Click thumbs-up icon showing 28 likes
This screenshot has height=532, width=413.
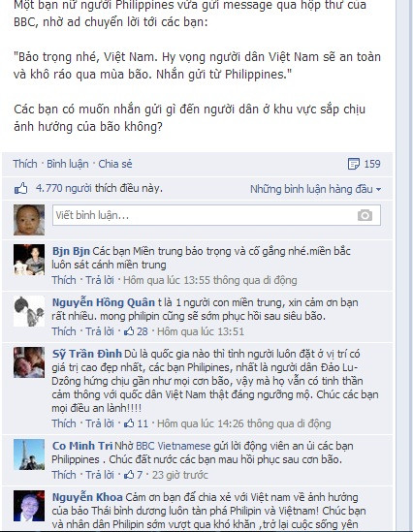click(129, 331)
